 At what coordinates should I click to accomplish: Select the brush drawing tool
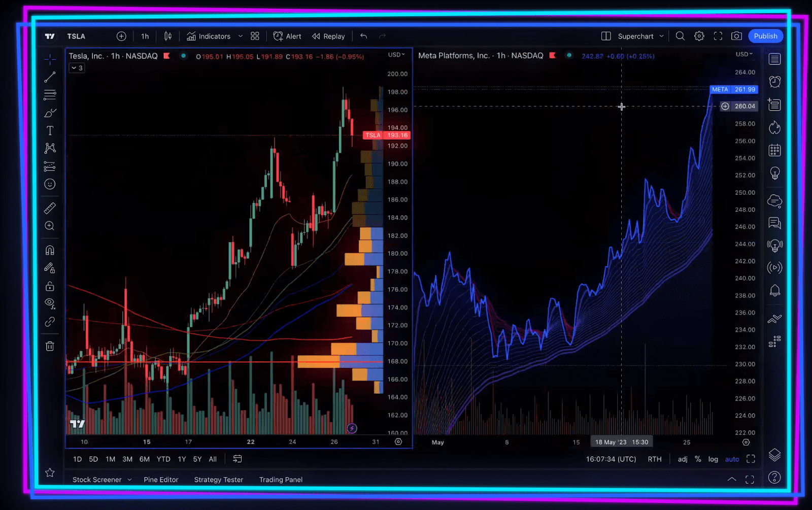point(50,113)
